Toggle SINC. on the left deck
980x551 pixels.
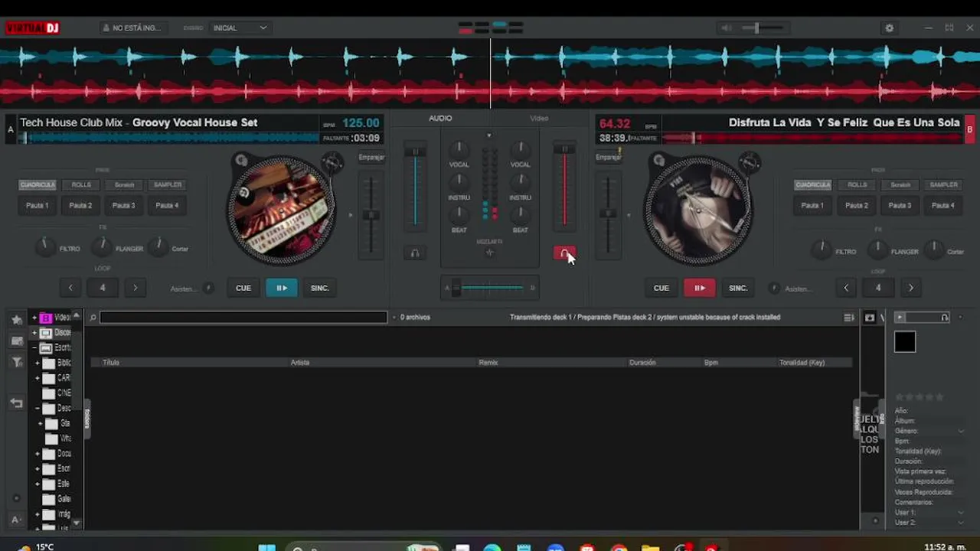point(319,288)
